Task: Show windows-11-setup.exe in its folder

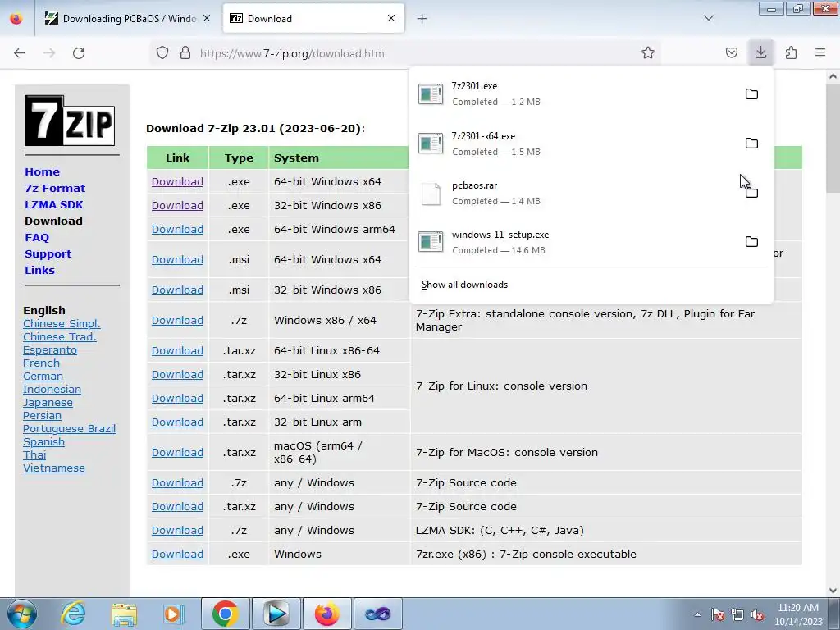Action: (x=751, y=242)
